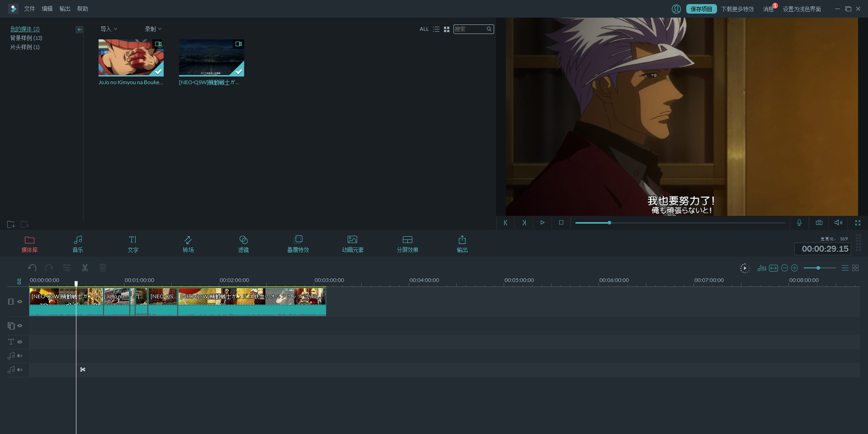
Task: Open the audio mixer icon
Action: (762, 268)
